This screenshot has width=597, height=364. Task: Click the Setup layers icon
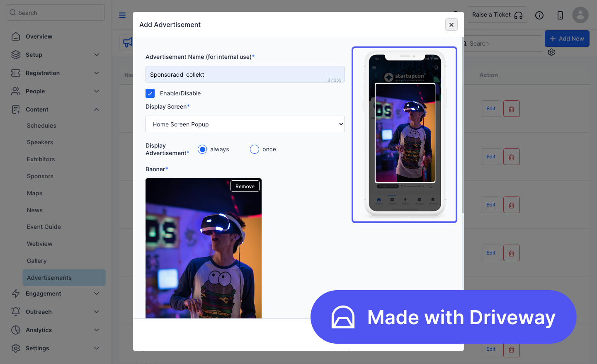16,55
